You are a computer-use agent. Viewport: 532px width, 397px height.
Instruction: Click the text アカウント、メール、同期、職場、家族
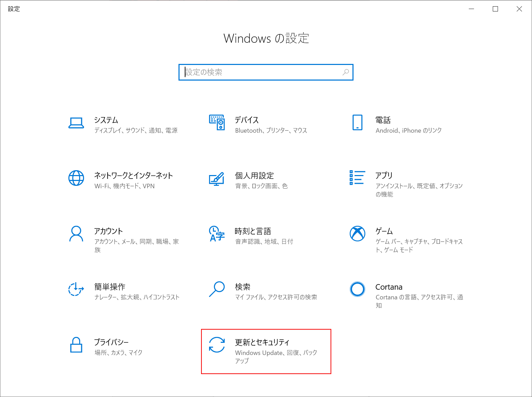[x=136, y=246]
